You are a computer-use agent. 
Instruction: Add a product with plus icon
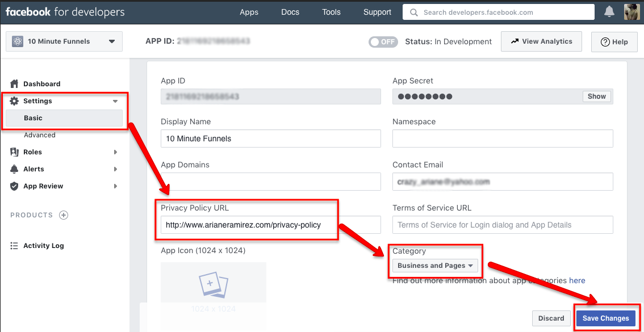click(x=64, y=215)
